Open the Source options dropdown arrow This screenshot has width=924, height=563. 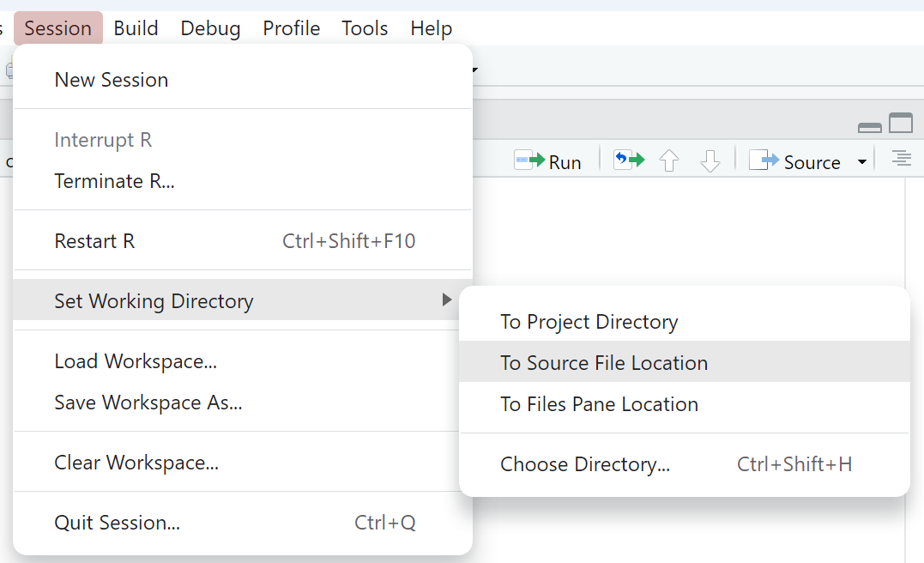pos(862,162)
